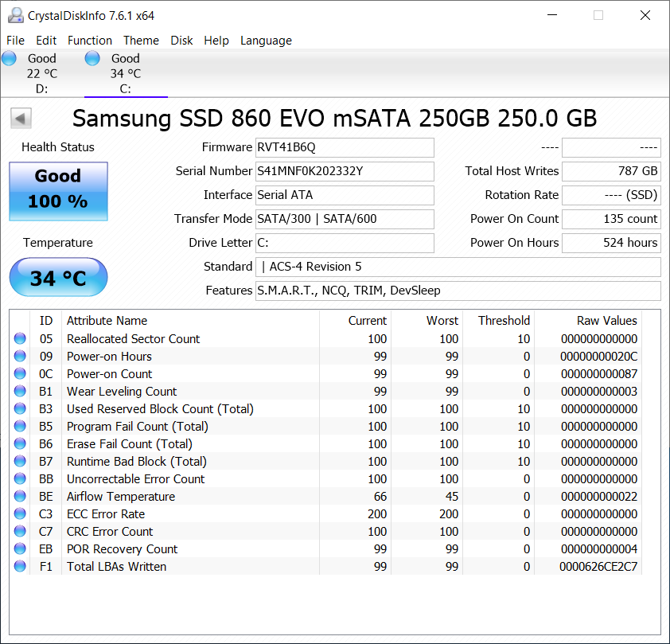Open the Disk menu
The width and height of the screenshot is (670, 644).
point(181,40)
